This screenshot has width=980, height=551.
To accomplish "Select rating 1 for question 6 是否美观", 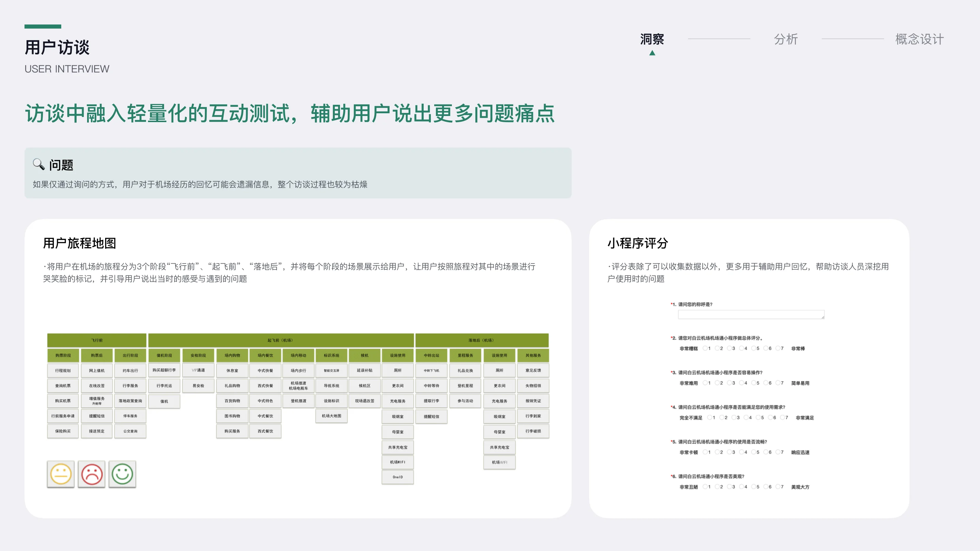I will 705,487.
